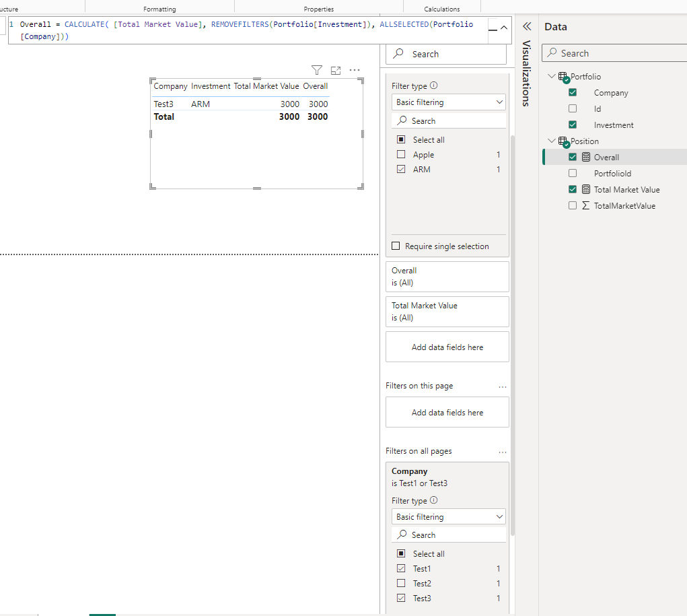Collapse the Portfolio table tree

552,76
